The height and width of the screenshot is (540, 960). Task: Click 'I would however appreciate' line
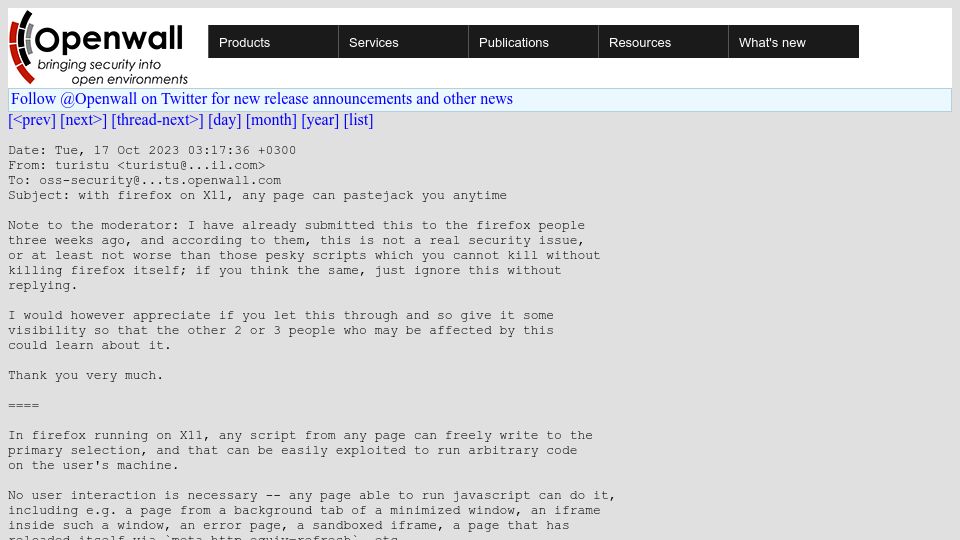(x=281, y=315)
